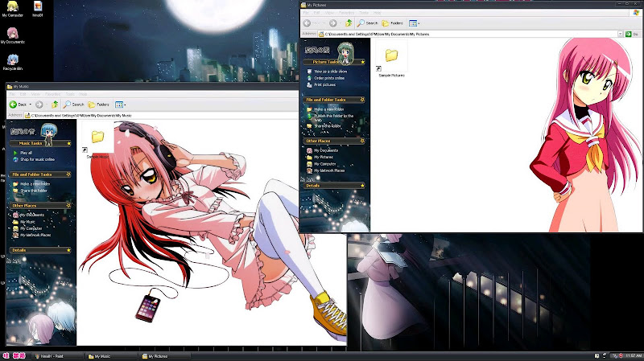The image size is (644, 361).
Task: Click View as a slide show
Action: [330, 72]
